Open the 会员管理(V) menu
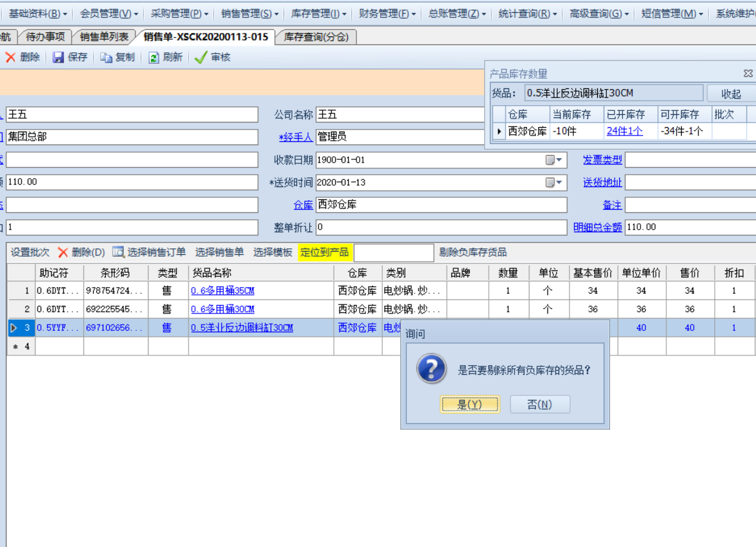756x547 pixels. coord(108,14)
